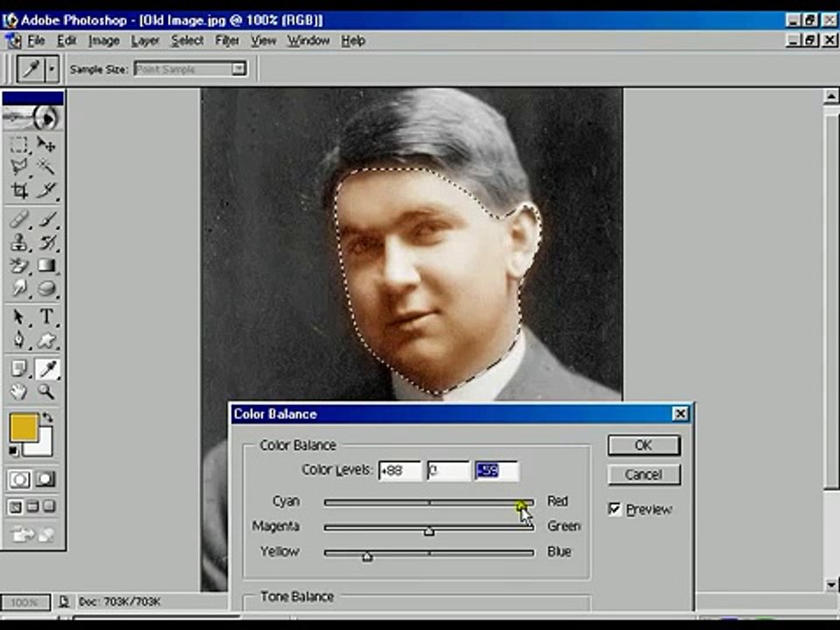840x630 pixels.
Task: Select the Eraser tool
Action: [x=19, y=265]
